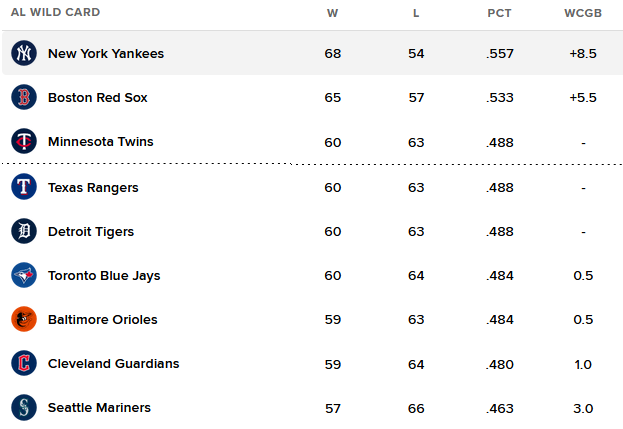Screen dimensions: 623x429
Task: Sort by the PCT column header
Action: coord(499,13)
